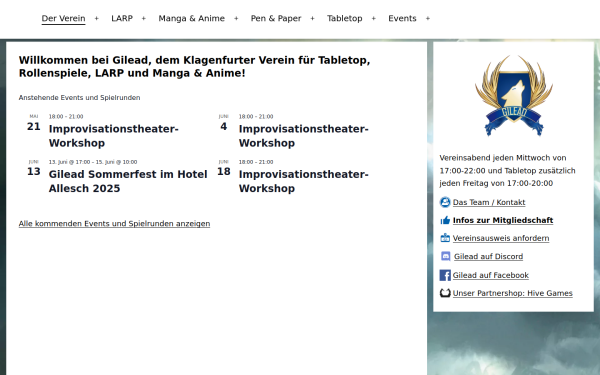Click the ID card icon

point(445,238)
